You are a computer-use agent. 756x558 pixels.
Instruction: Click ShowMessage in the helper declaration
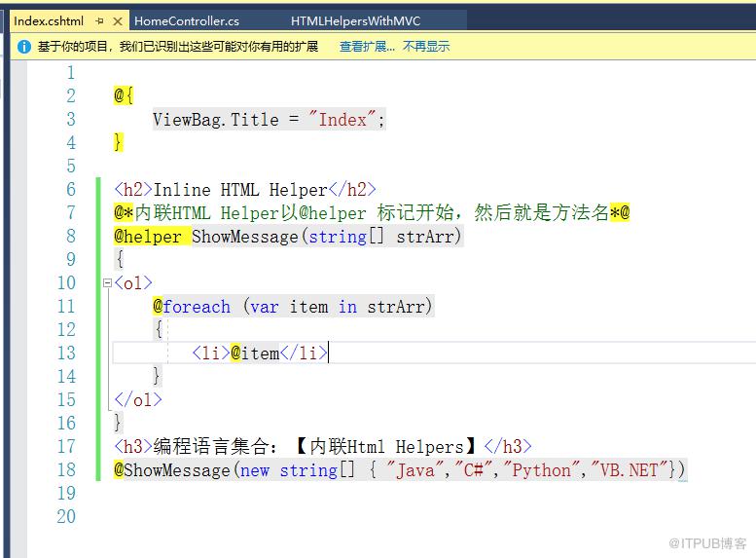click(x=245, y=237)
